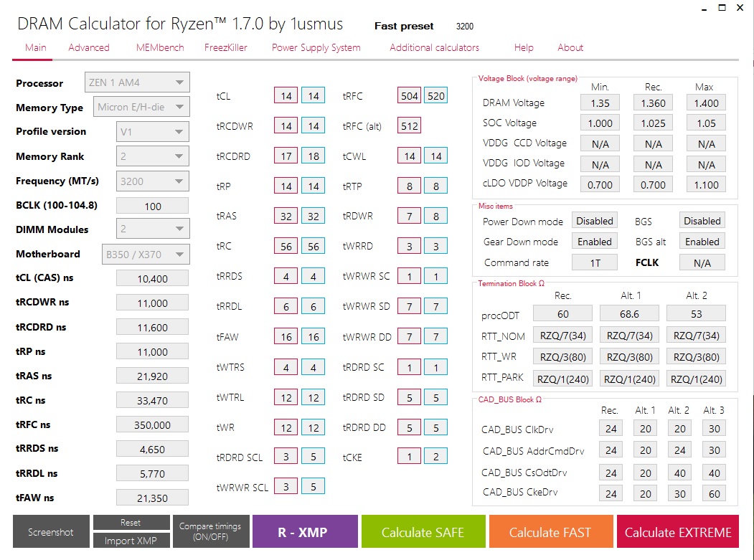Click tRCDRD blue-box value 18
The height and width of the screenshot is (560, 754).
(x=313, y=156)
